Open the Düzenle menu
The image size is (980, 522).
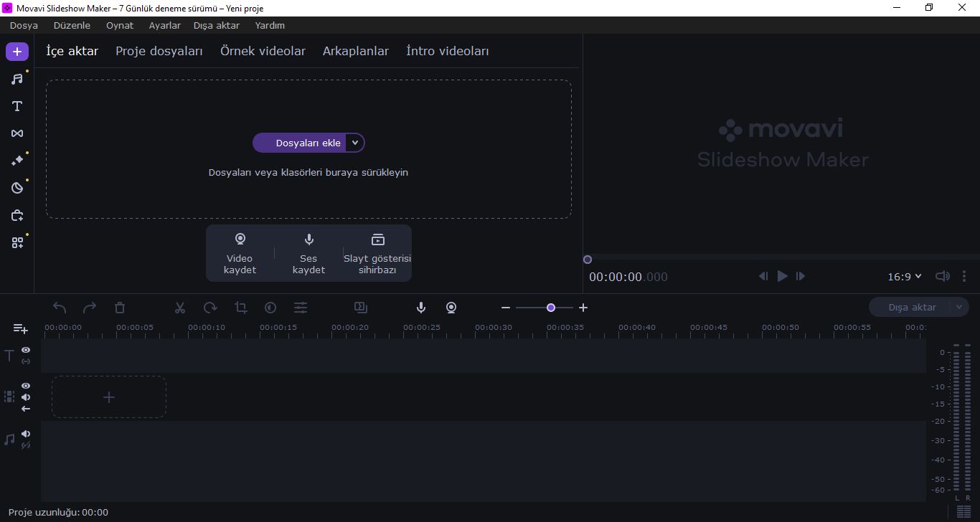point(72,25)
